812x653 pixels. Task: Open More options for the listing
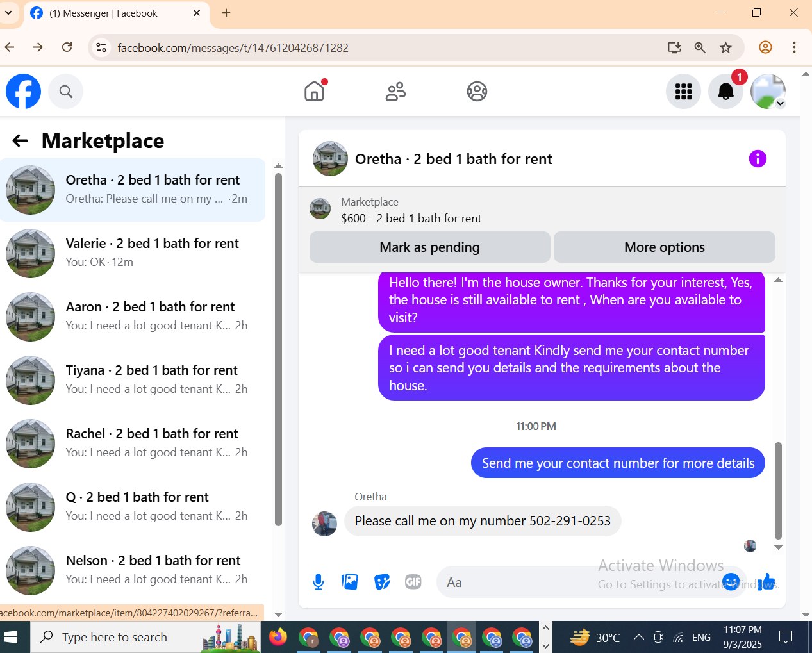coord(665,247)
